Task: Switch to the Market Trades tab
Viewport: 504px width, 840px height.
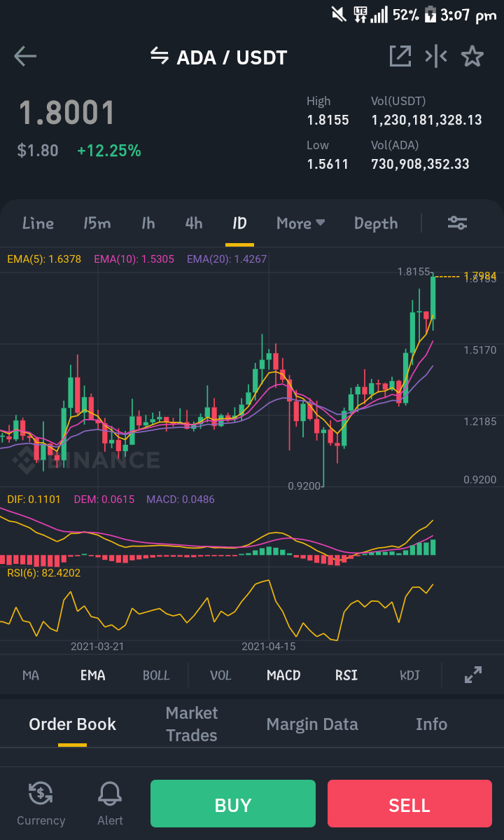Action: [x=192, y=724]
